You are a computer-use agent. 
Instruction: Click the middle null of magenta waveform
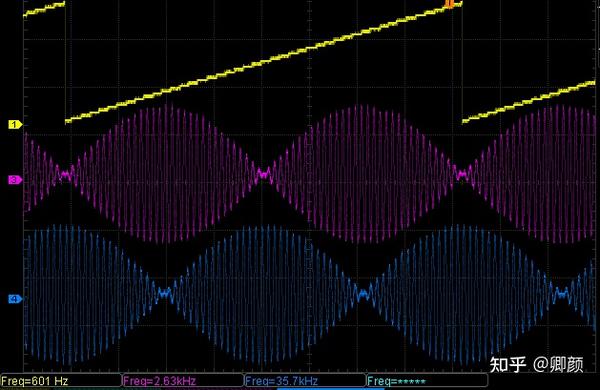coord(263,174)
